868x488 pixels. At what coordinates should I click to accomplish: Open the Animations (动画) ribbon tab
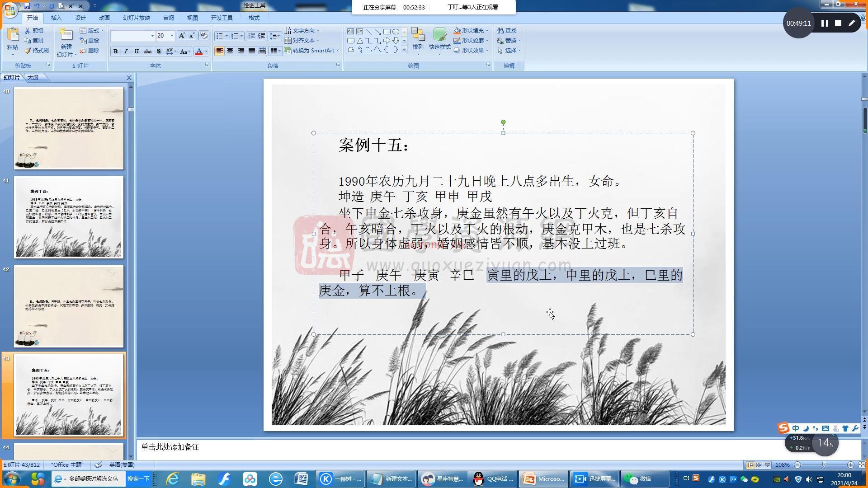click(x=104, y=18)
